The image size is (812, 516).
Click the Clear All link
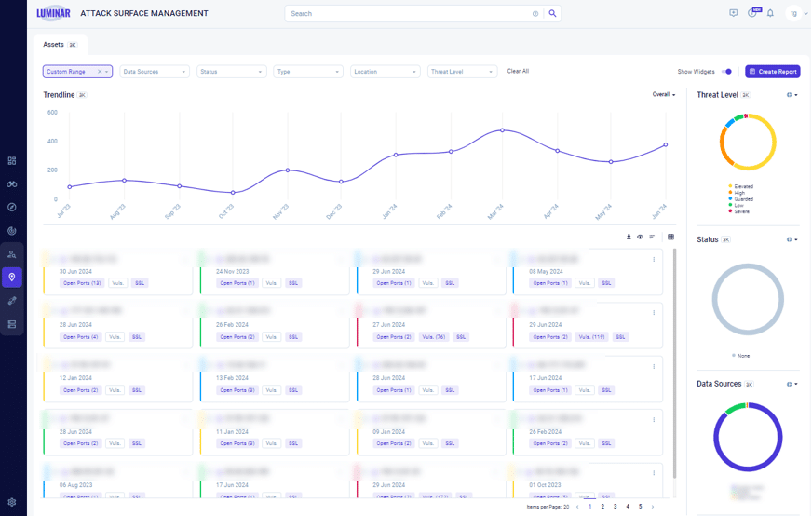coord(518,72)
